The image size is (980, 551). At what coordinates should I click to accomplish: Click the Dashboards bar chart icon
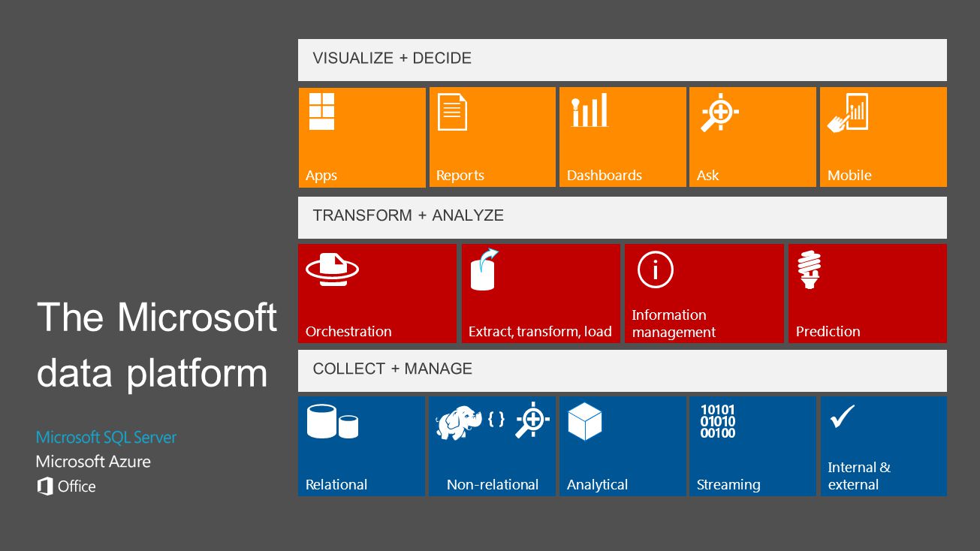pyautogui.click(x=590, y=110)
